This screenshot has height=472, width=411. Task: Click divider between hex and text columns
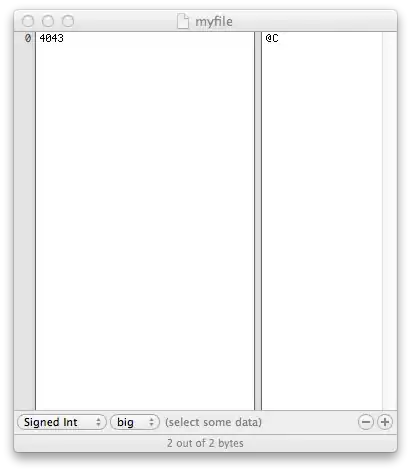click(258, 221)
